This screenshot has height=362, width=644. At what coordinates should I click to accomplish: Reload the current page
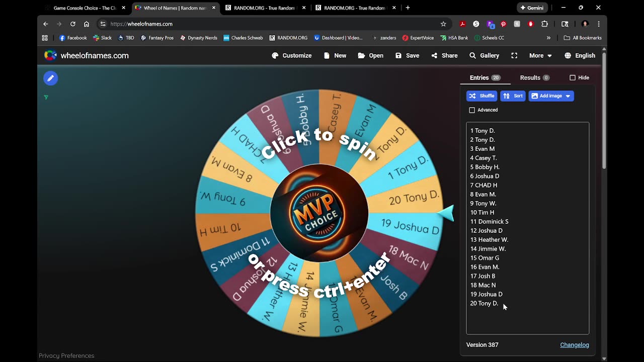click(73, 24)
